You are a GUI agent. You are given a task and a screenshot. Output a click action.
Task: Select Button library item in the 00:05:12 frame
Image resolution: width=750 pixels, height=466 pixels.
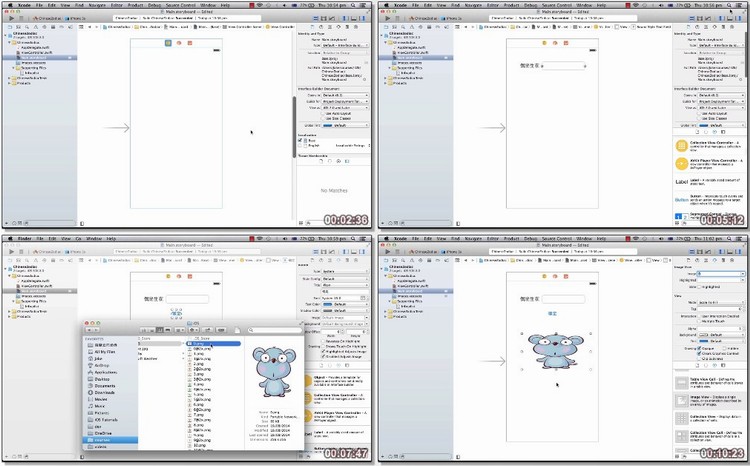(710, 199)
